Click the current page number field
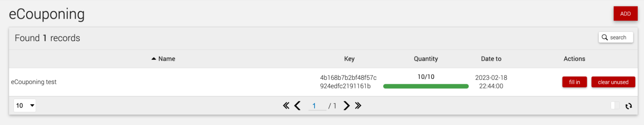Image resolution: width=644 pixels, height=125 pixels. (317, 106)
